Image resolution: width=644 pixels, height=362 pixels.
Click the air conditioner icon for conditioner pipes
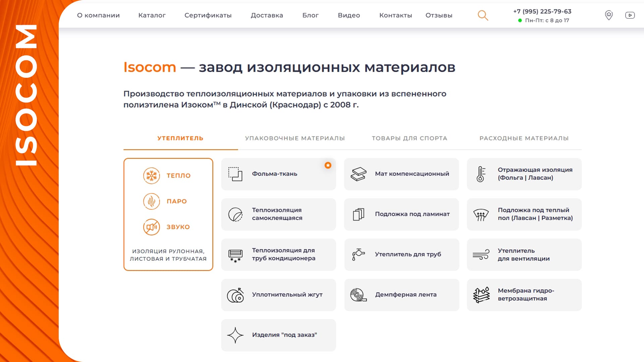coord(235,256)
